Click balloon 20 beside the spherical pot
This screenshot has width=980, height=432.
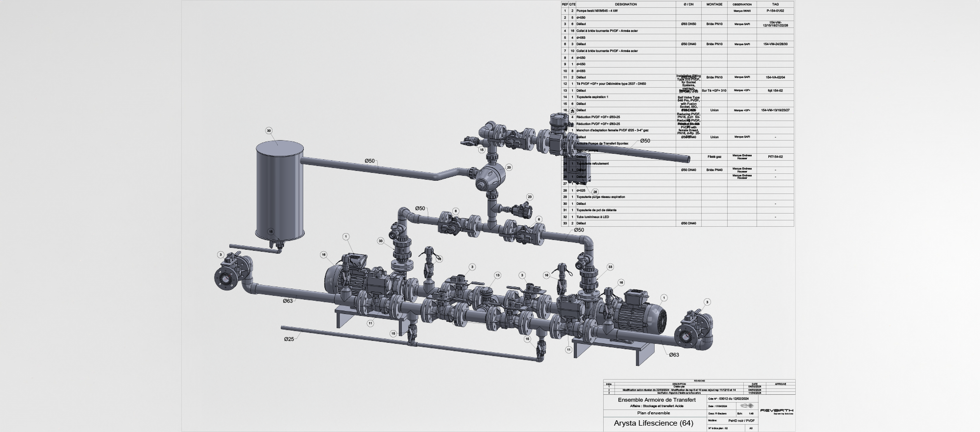509,168
